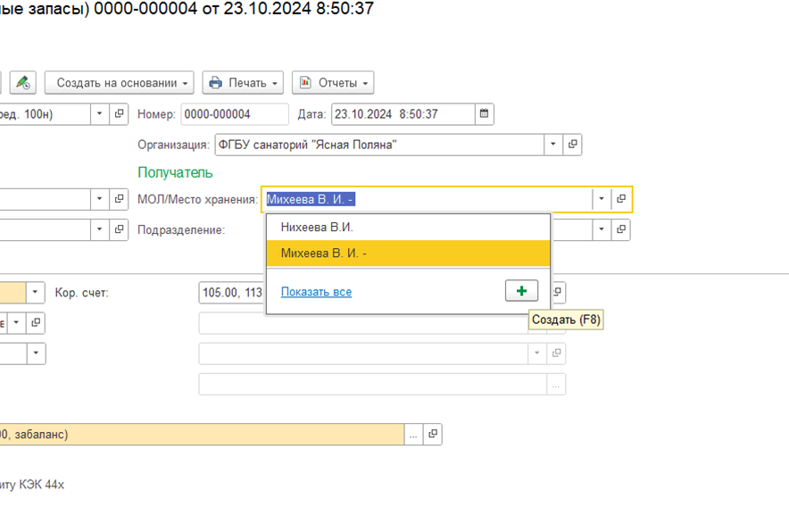The width and height of the screenshot is (789, 532).
Task: Click the ellipsis button of the lowest empty field
Action: point(556,385)
